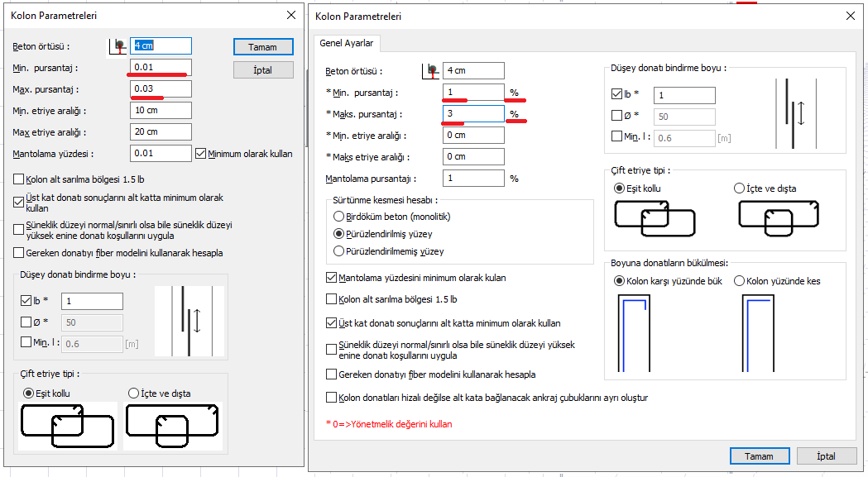Toggle lb * checkbox in right dialog

(x=616, y=94)
